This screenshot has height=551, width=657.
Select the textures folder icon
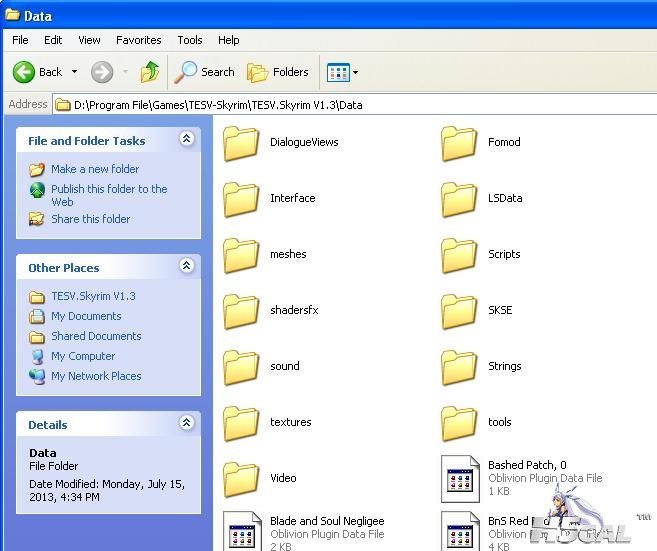(x=241, y=424)
